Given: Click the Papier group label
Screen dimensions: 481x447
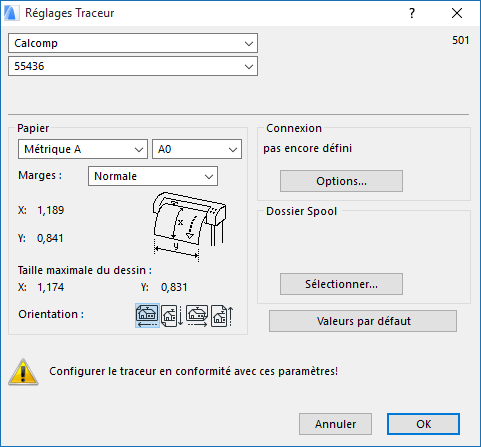Looking at the screenshot, I should (x=33, y=128).
